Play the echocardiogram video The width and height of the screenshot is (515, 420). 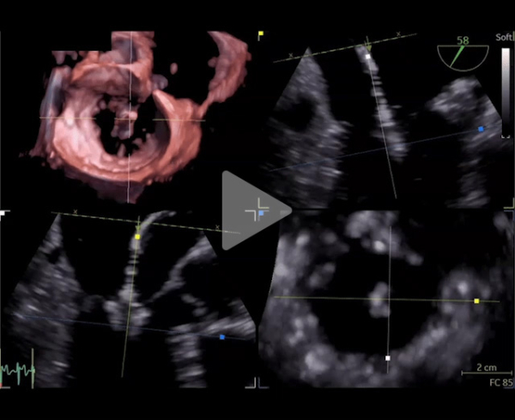tap(257, 210)
